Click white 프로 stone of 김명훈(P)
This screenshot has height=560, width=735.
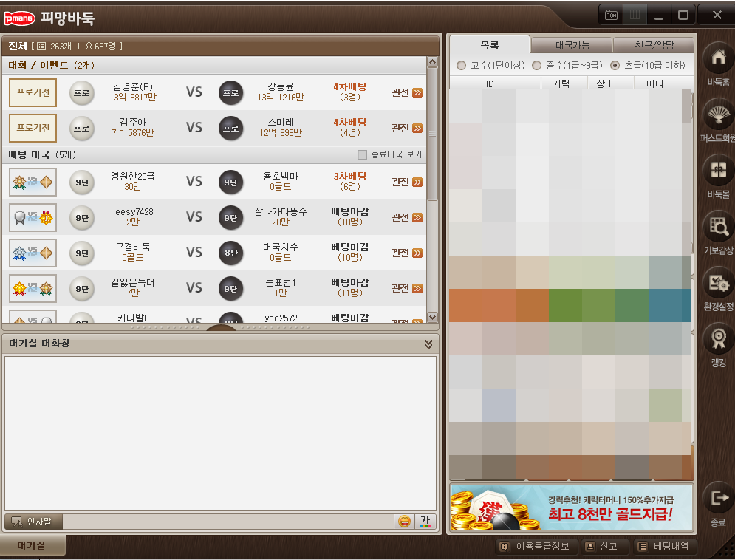coord(82,93)
